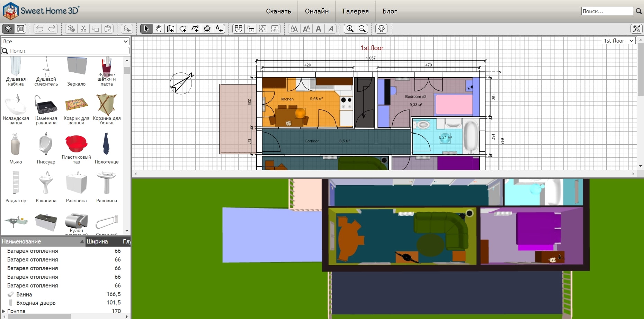Select the Коврик для ванной catalog item

(x=77, y=109)
